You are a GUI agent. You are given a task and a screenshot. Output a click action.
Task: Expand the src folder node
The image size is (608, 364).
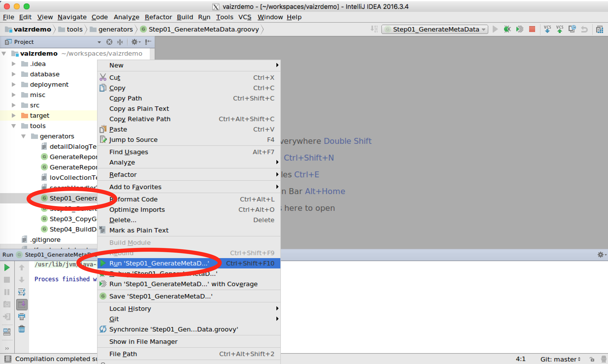click(14, 105)
